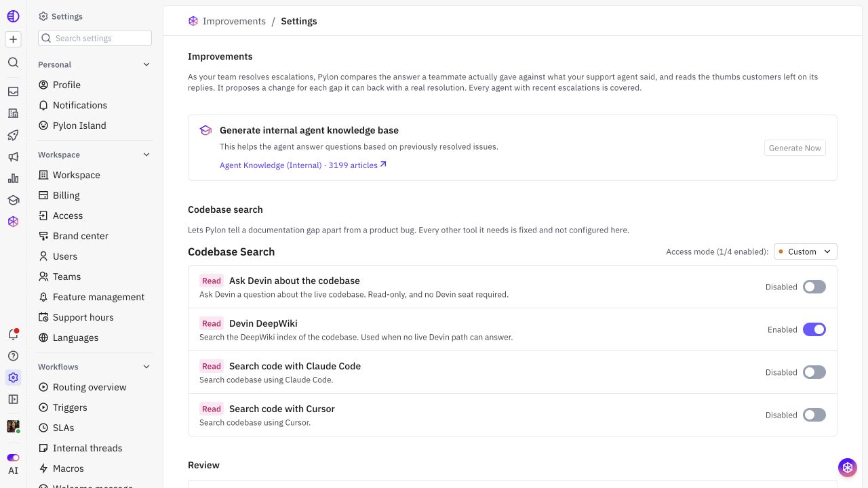Screen dimensions: 868x488
Task: Open Agent Knowledge (Internal) articles link
Action: (x=303, y=165)
